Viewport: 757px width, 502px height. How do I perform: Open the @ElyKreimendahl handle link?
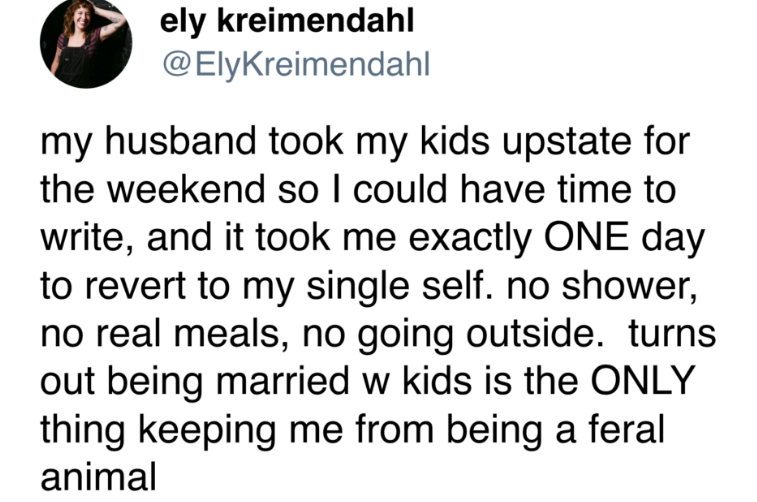294,64
